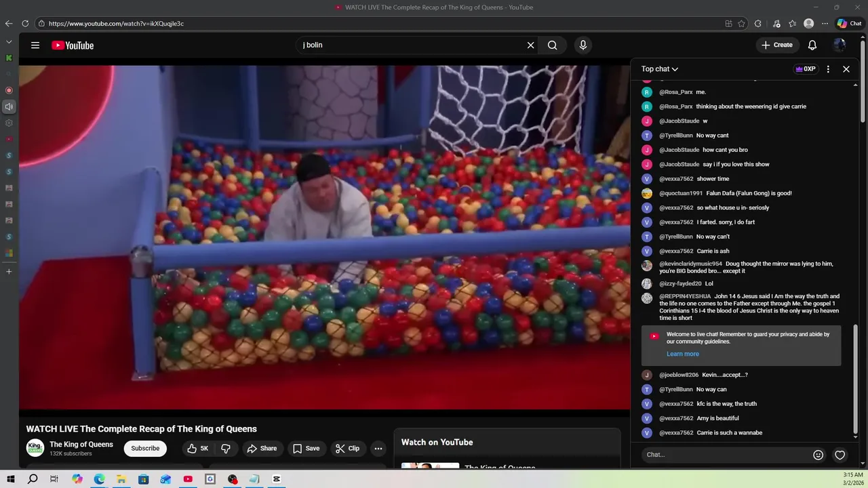Open Microsoft Store from taskbar
The height and width of the screenshot is (488, 868).
pos(144,479)
